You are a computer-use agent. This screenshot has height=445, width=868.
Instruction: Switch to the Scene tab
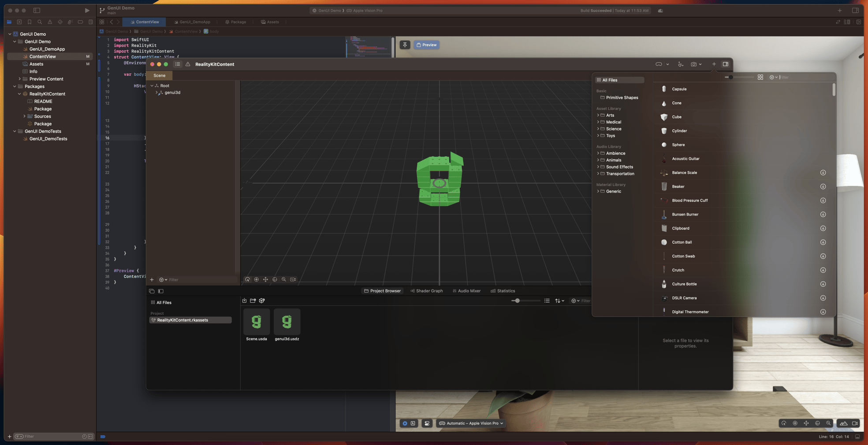coord(159,75)
